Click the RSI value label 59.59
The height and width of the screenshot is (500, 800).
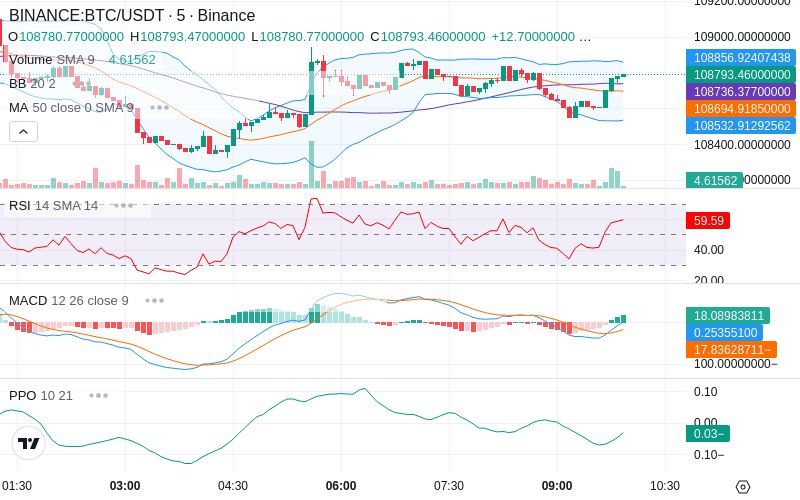click(x=708, y=220)
